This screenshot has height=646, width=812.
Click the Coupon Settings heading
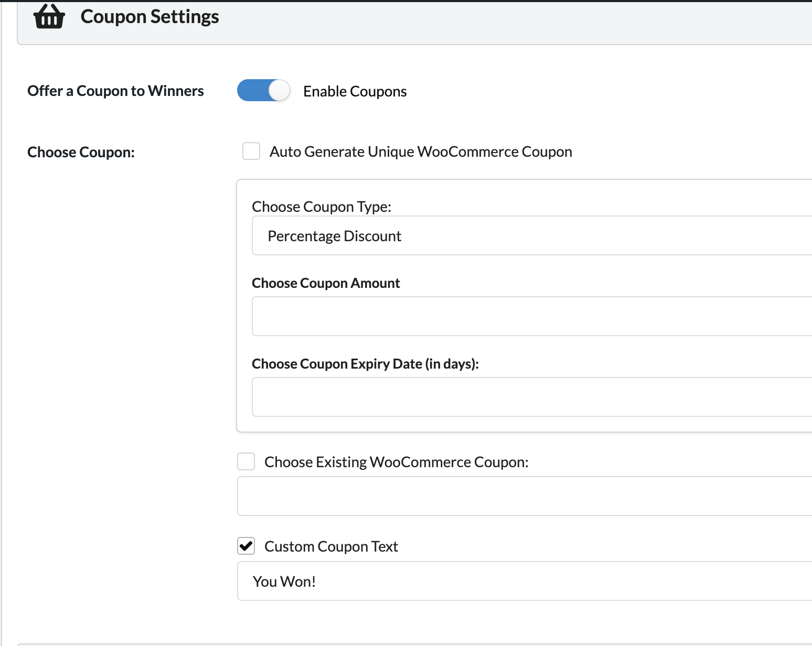(150, 17)
